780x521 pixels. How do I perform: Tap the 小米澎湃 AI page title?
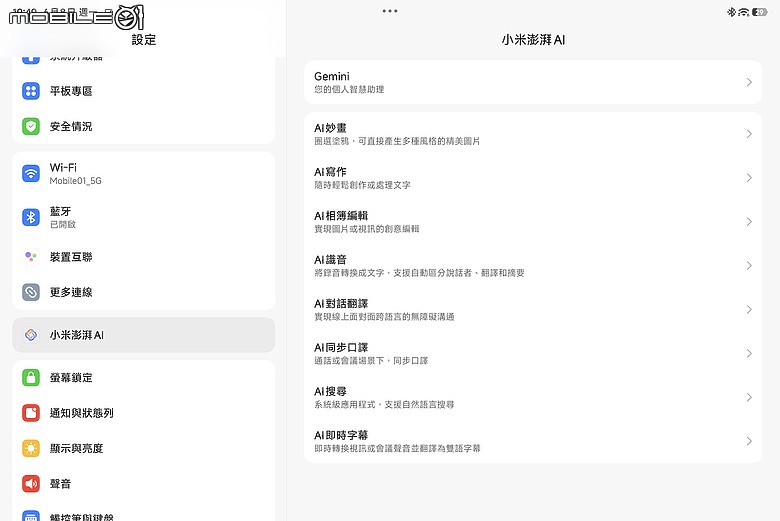(x=533, y=40)
